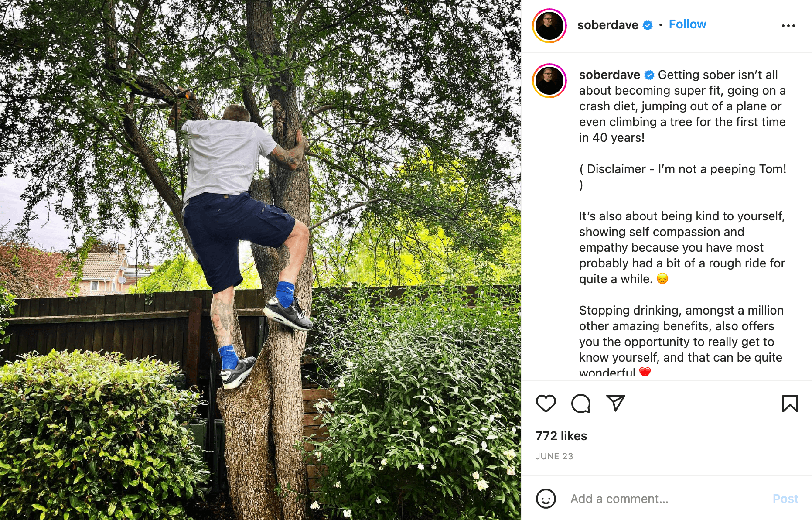Click the caption text about getting sober
812x520 pixels.
pos(682,106)
